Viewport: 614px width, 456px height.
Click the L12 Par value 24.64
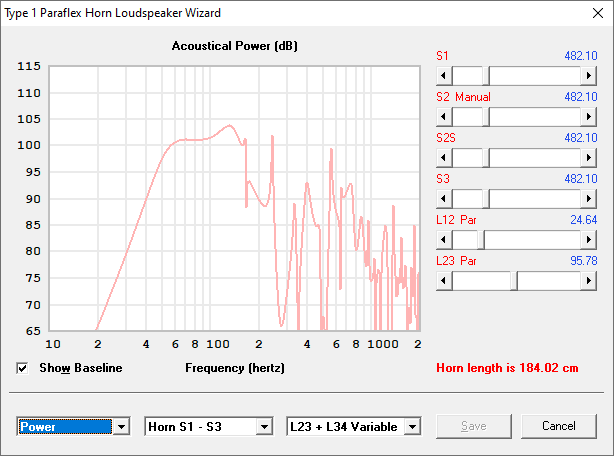[x=583, y=220]
